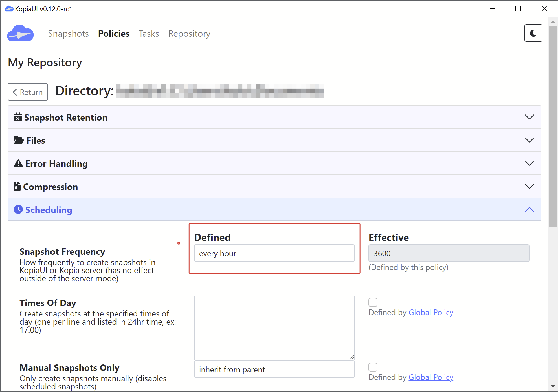The height and width of the screenshot is (392, 558).
Task: Open the Repository tab
Action: pyautogui.click(x=189, y=34)
